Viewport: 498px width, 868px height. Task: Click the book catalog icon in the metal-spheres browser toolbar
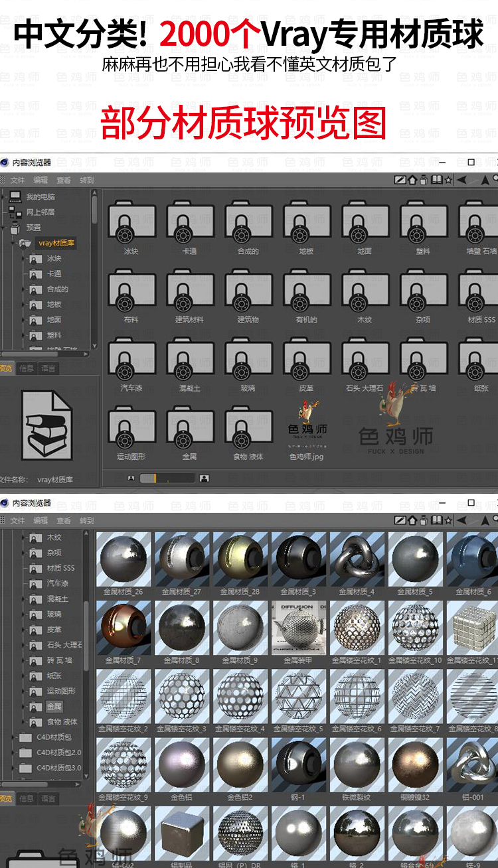436,520
